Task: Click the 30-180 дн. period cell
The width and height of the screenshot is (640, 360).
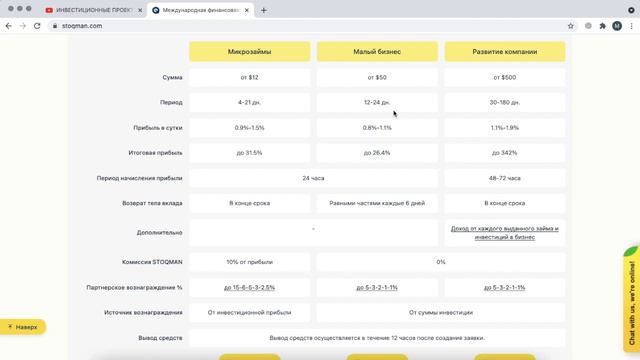Action: [x=505, y=102]
